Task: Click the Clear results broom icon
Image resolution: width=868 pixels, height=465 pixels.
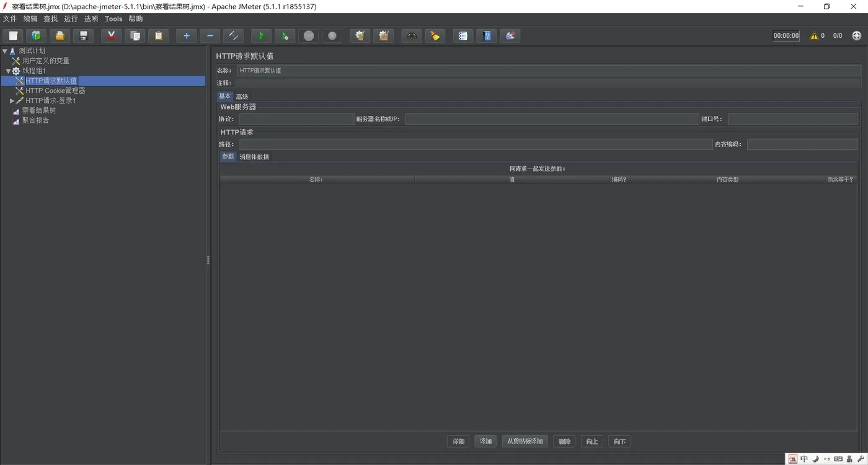Action: pyautogui.click(x=360, y=36)
